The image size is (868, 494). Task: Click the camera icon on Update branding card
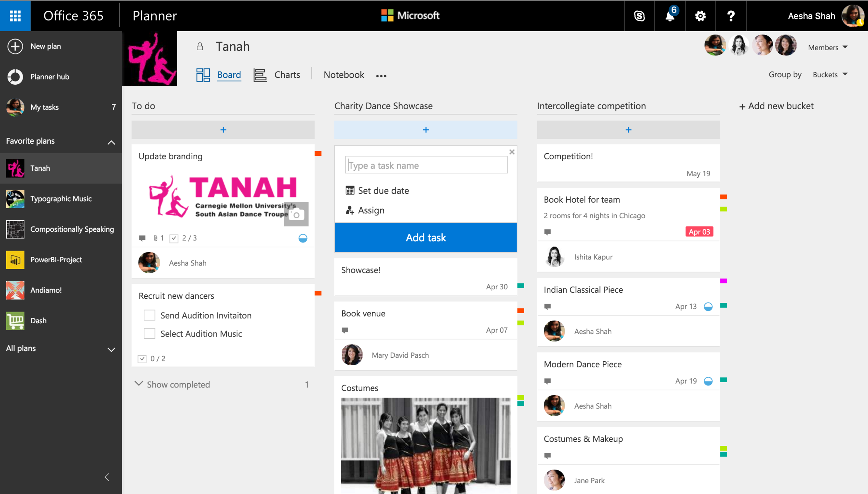[x=296, y=214]
